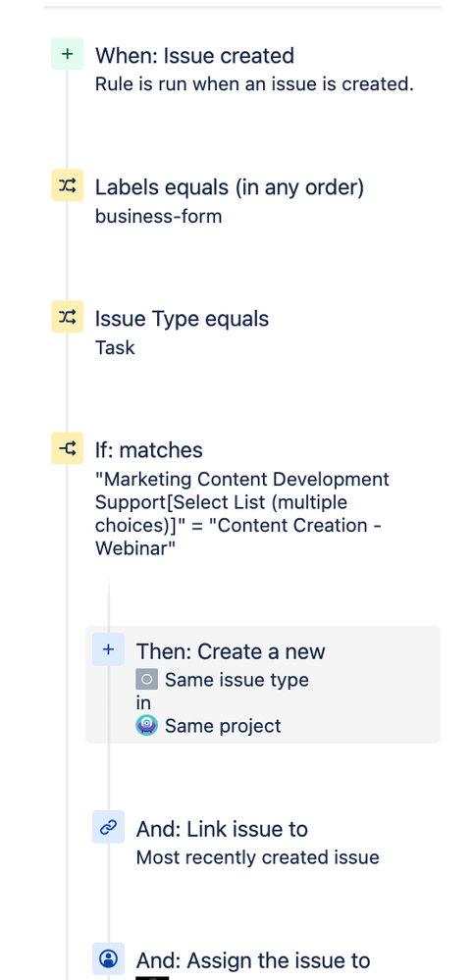Select the Labels equals condition icon
The image size is (473, 980).
67,185
